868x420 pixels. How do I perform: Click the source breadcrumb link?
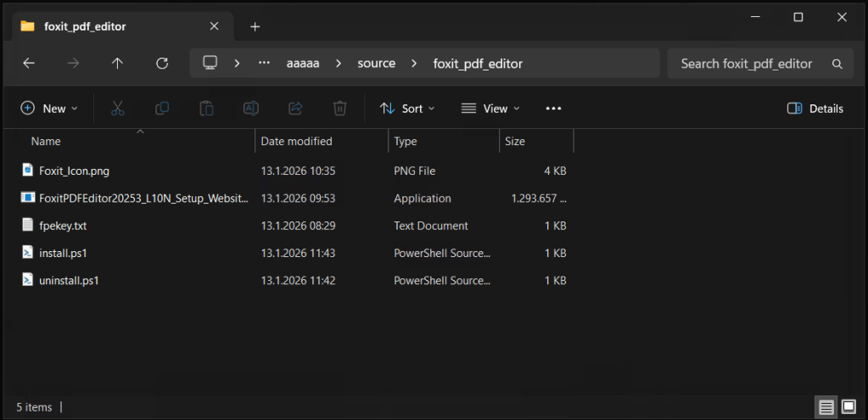tap(376, 64)
